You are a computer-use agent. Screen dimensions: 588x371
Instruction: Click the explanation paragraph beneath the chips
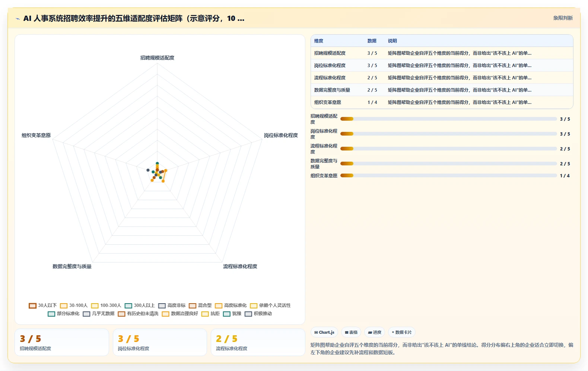point(442,349)
